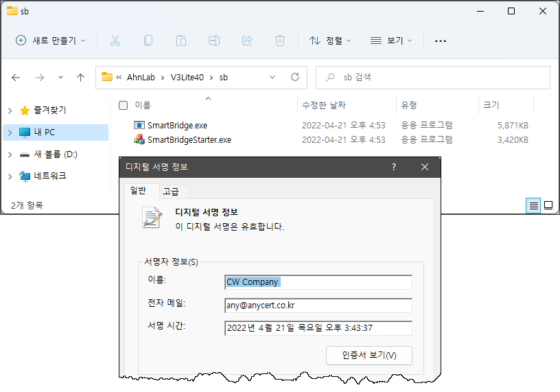Expand the 새 볼륨 (D:) tree node
This screenshot has width=560, height=392.
coord(10,154)
